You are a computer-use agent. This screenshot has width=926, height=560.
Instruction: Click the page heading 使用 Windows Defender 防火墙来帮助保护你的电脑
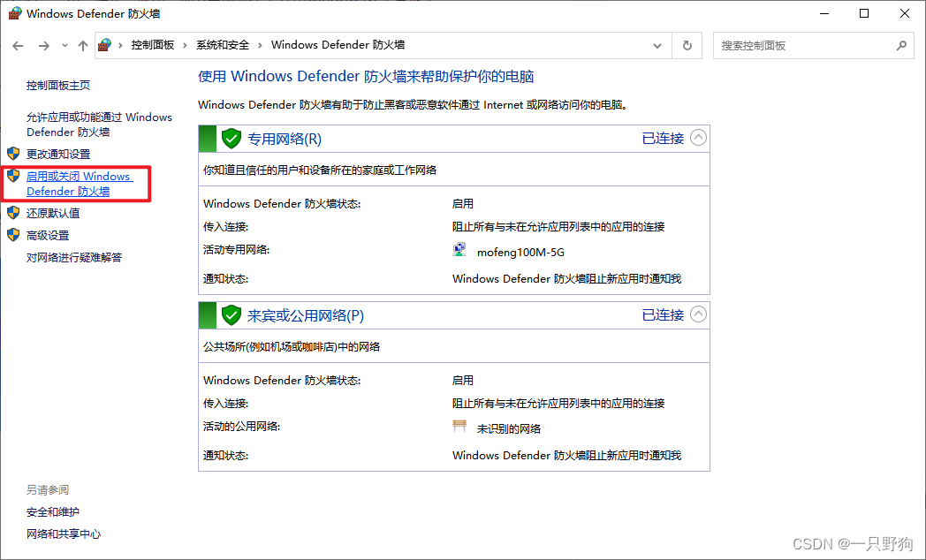(x=366, y=77)
